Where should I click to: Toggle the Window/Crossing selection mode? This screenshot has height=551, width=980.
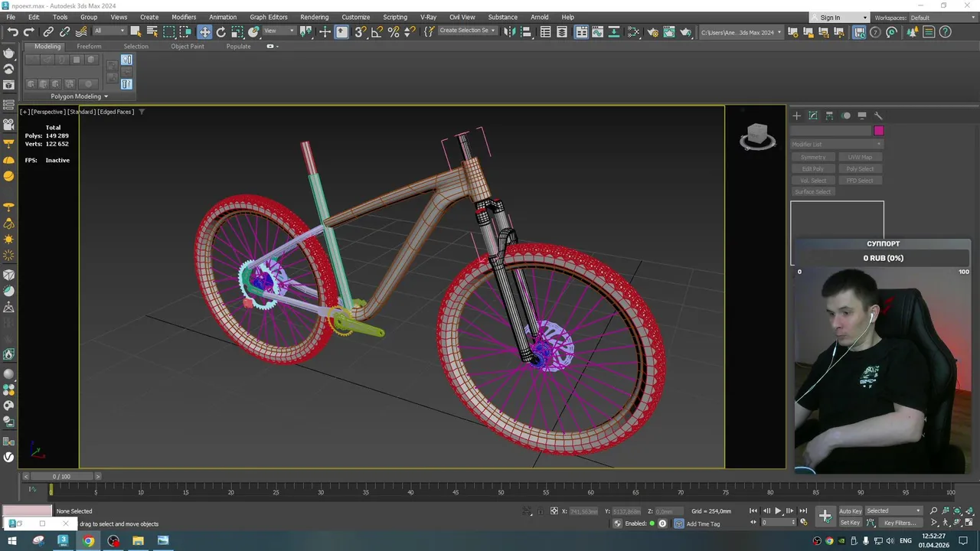pyautogui.click(x=186, y=32)
